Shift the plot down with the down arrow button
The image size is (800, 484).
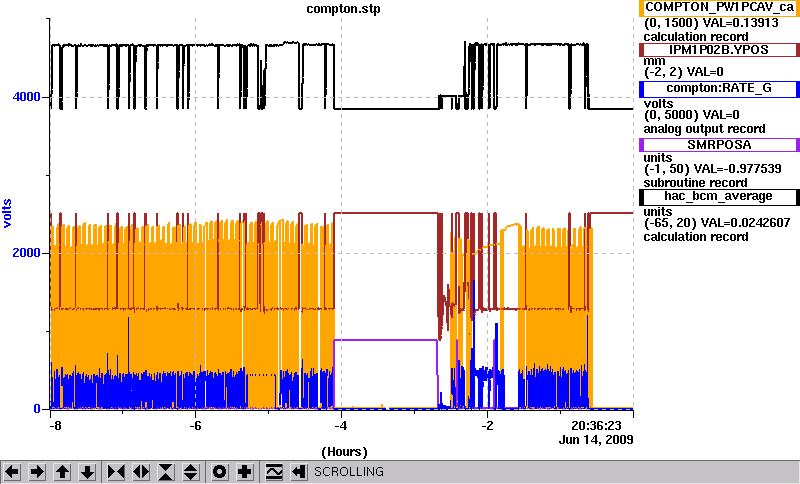coord(87,472)
